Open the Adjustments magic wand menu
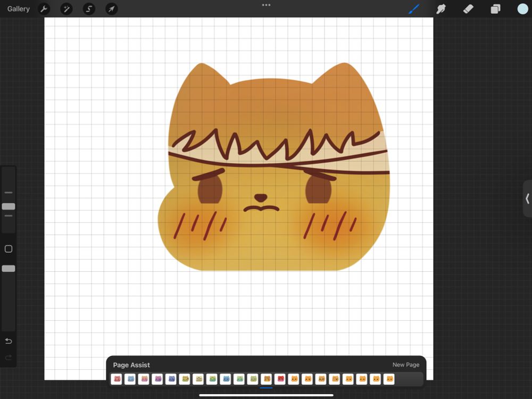 66,9
